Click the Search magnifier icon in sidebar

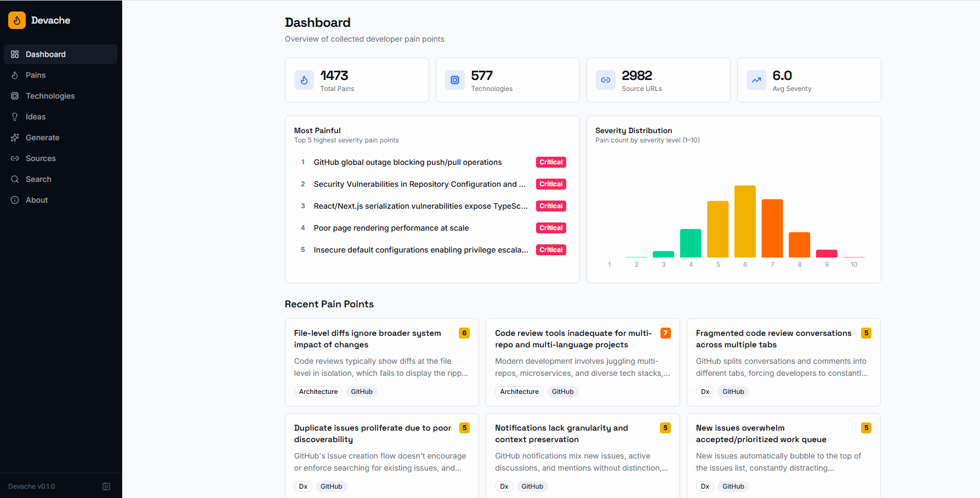15,179
